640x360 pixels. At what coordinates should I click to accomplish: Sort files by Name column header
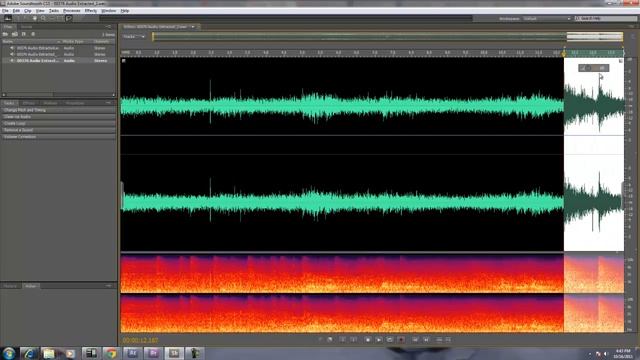(x=31, y=42)
